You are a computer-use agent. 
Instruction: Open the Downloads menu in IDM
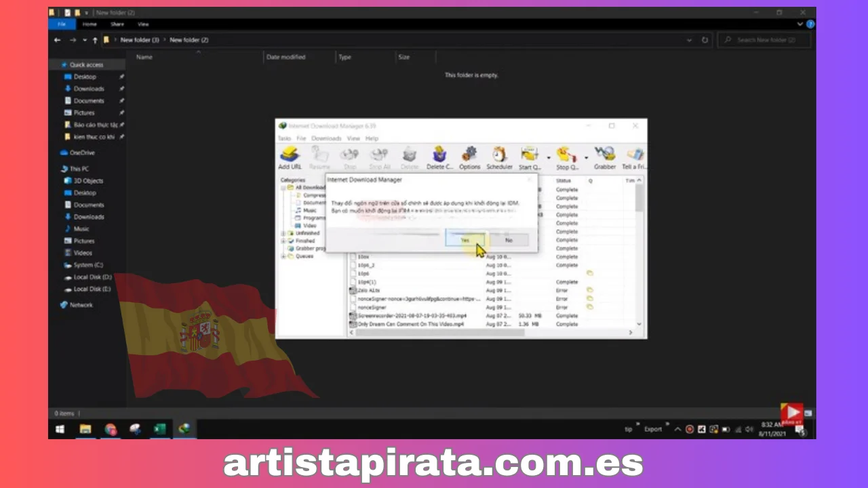326,138
